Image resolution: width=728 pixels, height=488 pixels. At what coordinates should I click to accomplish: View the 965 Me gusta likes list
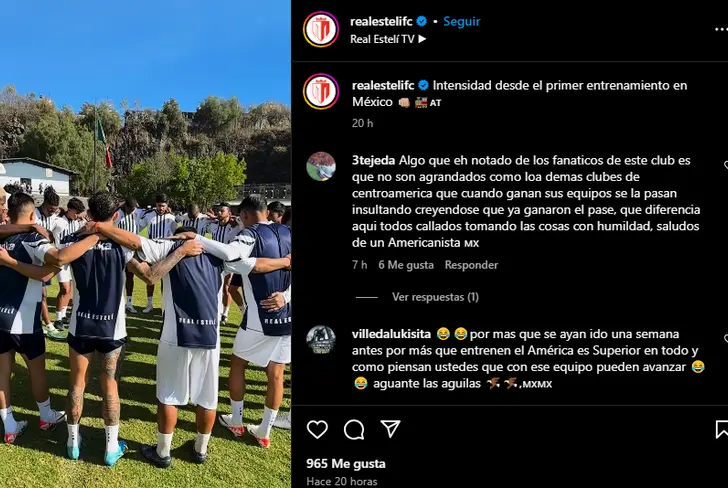pos(346,464)
